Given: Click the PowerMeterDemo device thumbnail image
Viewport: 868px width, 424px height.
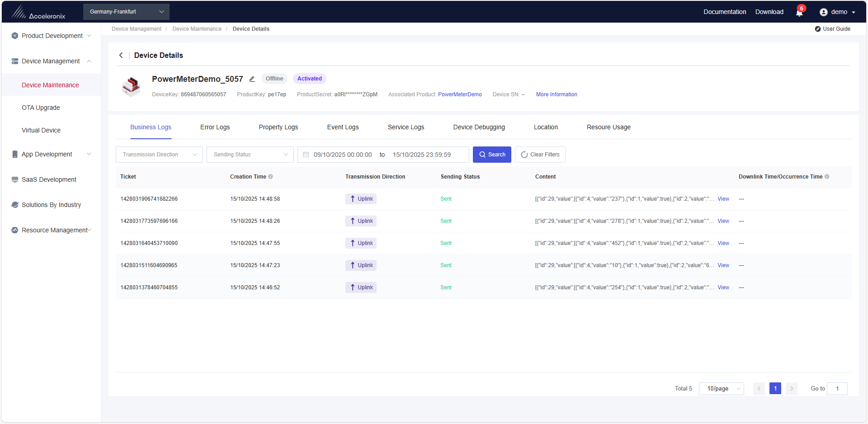Looking at the screenshot, I should pyautogui.click(x=131, y=86).
